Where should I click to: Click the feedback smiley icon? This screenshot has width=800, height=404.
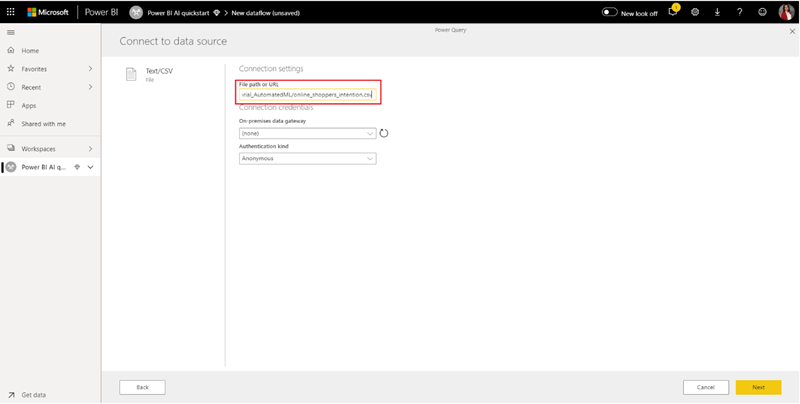(x=762, y=12)
